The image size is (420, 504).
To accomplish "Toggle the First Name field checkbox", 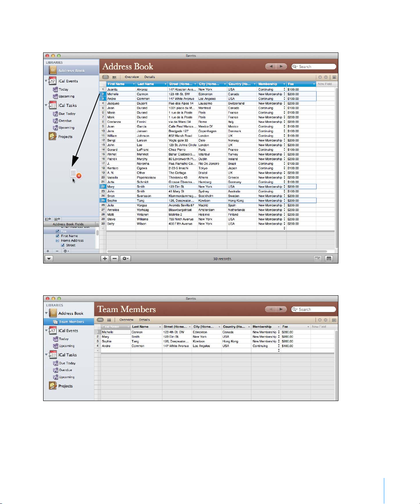I will pos(58,236).
